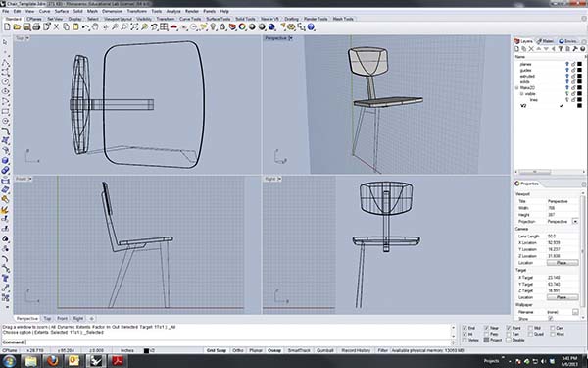Click the 4 Viewports layout icon
The height and width of the screenshot is (368, 588).
pos(164,27)
